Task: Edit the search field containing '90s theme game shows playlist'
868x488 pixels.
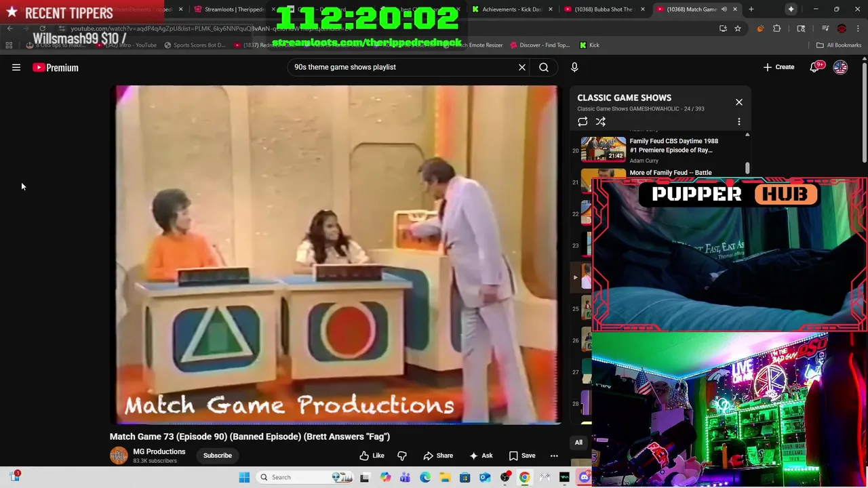Action: tap(403, 67)
